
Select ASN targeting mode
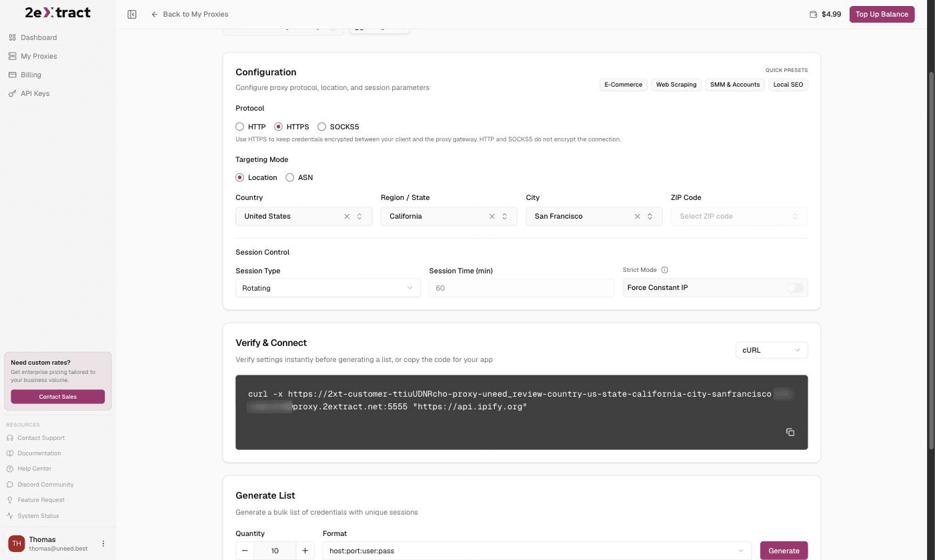point(289,177)
